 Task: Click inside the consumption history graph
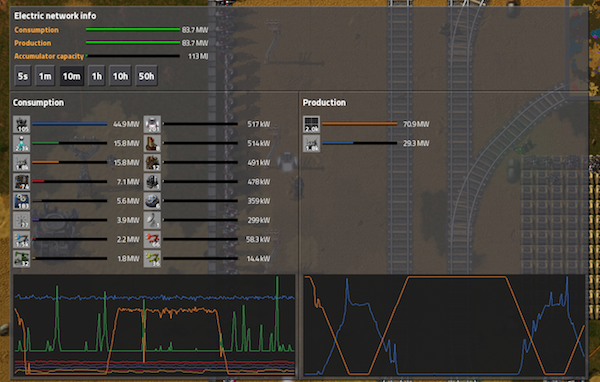pos(154,325)
